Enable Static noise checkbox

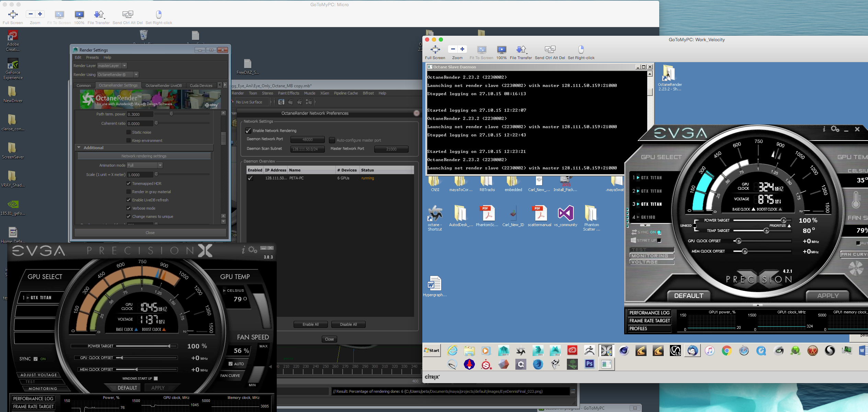pyautogui.click(x=128, y=132)
